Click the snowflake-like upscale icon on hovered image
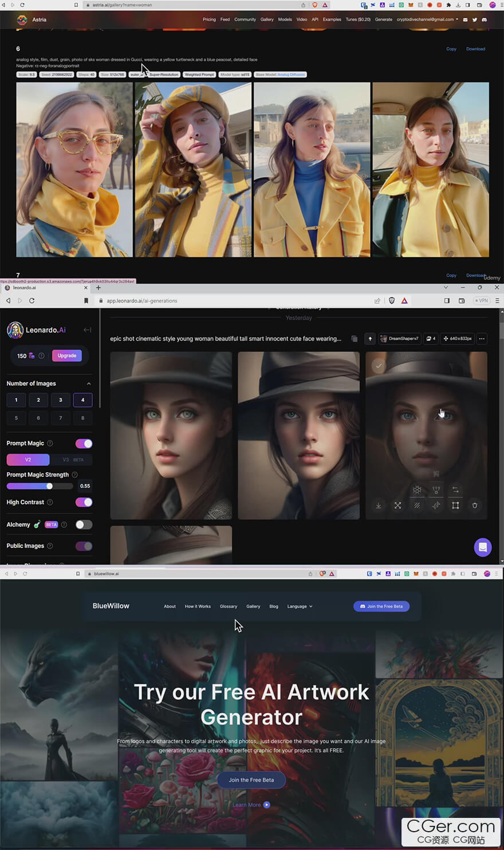The height and width of the screenshot is (850, 504). point(417,489)
